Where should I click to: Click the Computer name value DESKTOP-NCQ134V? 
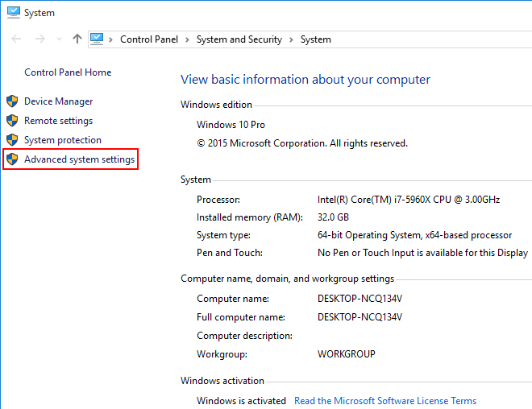[x=360, y=299]
